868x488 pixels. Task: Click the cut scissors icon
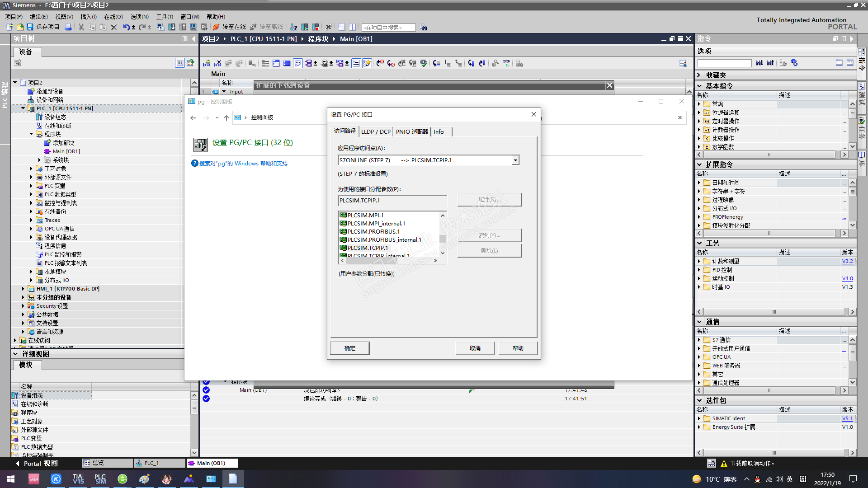tap(81, 27)
